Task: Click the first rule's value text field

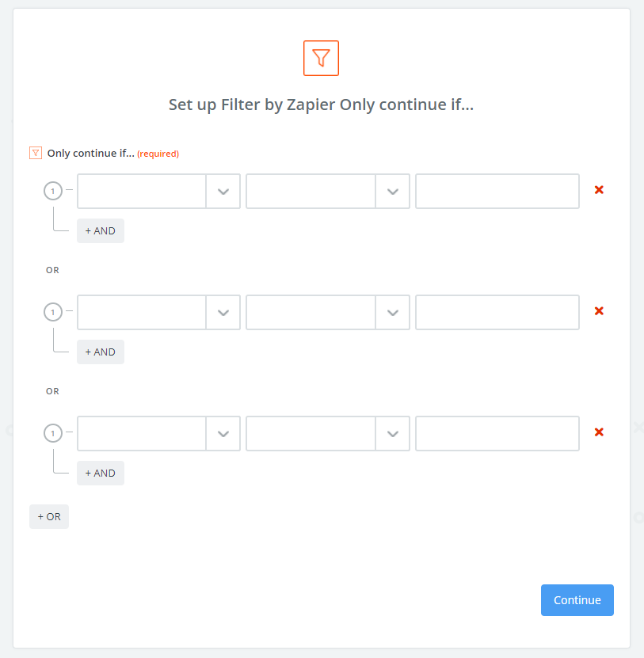Action: [x=497, y=192]
